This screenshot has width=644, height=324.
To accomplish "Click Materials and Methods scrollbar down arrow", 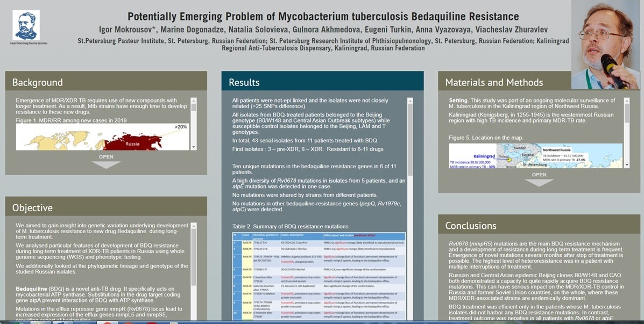I will (627, 165).
